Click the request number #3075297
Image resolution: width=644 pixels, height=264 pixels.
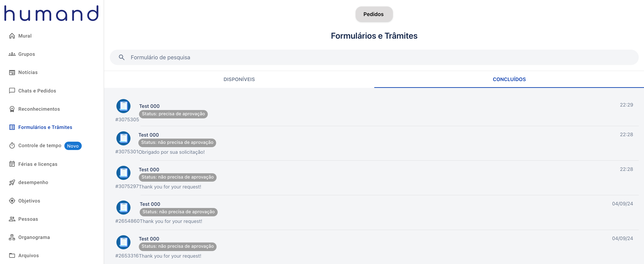point(127,186)
